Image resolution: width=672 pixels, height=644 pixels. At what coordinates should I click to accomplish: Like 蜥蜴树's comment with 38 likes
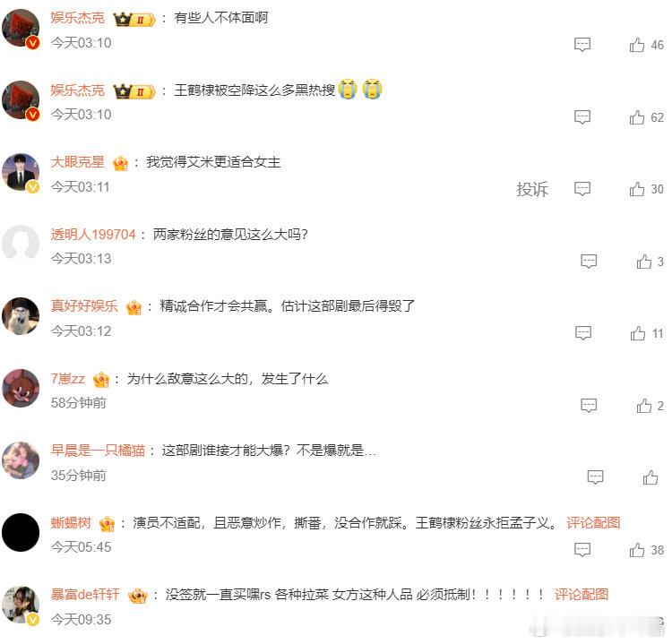pos(637,549)
